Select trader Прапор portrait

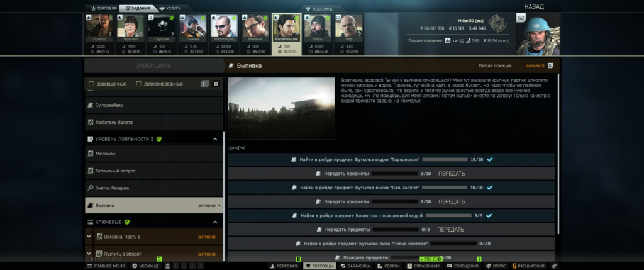click(99, 25)
